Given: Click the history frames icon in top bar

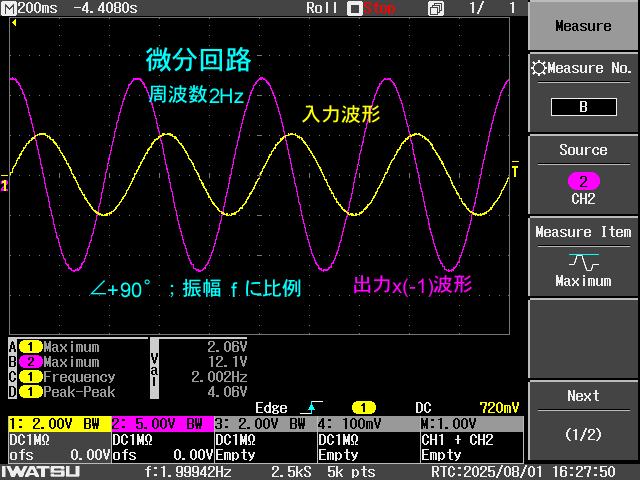Looking at the screenshot, I should [435, 8].
